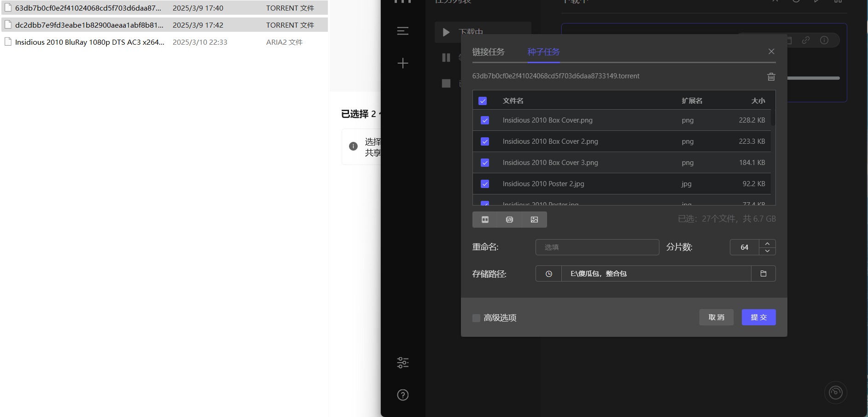The image size is (868, 417).
Task: Uncheck Insidious 2010 Box Cover 2.png
Action: 485,141
